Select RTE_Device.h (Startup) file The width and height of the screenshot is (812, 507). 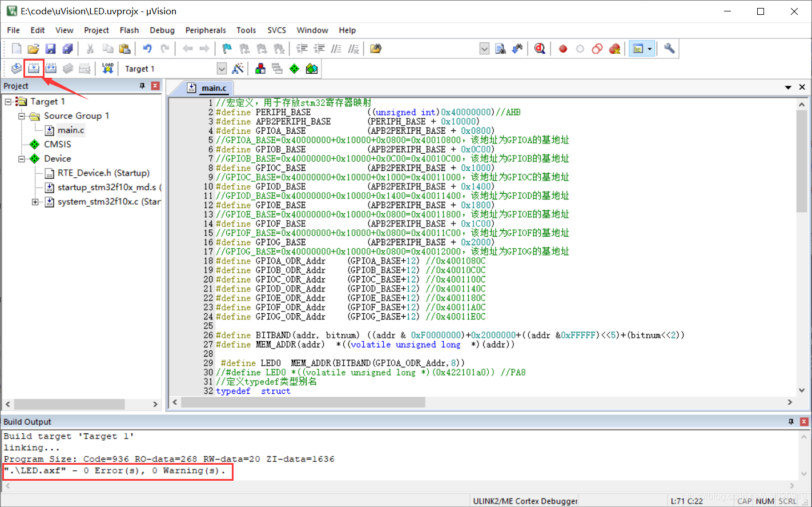(103, 173)
